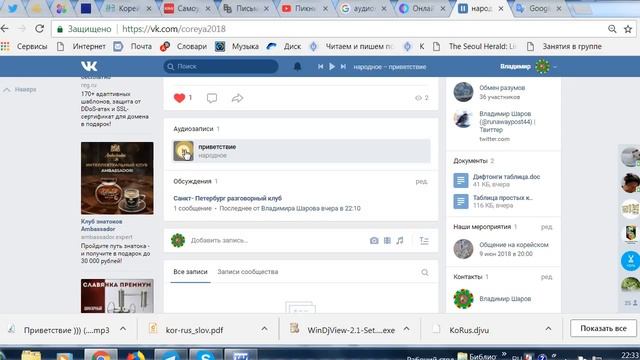The image size is (640, 360).
Task: Play the track in VK header player
Action: click(x=332, y=67)
